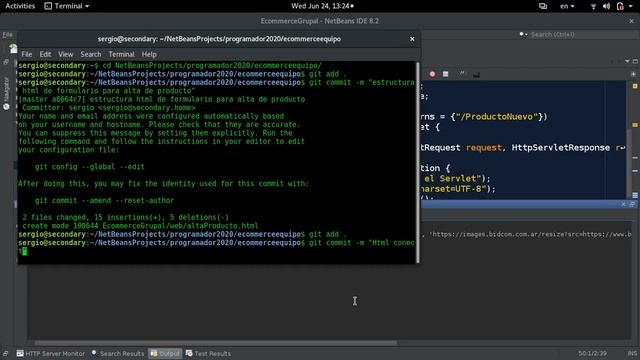
Task: Open the Terminal window's View menu
Action: click(65, 54)
